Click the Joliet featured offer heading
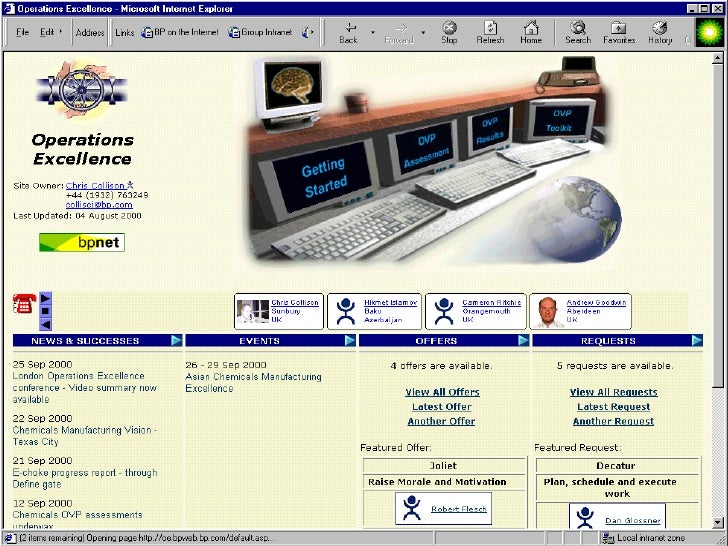Viewport: 728px width, 546px height. pos(443,466)
